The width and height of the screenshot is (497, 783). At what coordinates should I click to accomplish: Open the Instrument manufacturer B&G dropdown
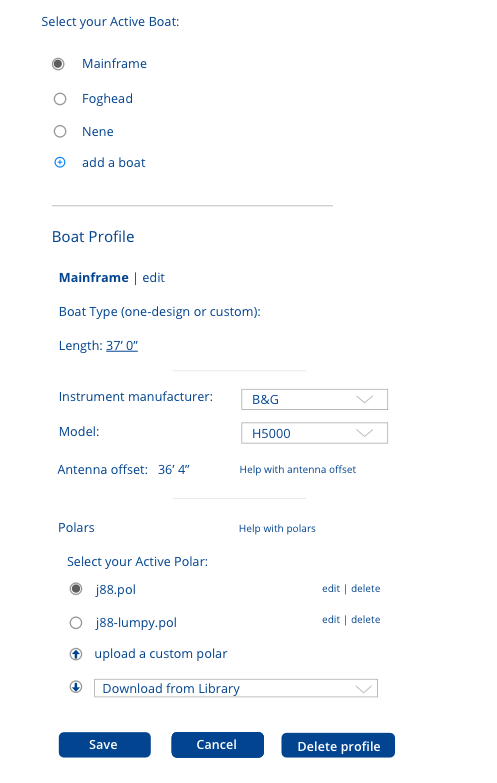point(314,399)
